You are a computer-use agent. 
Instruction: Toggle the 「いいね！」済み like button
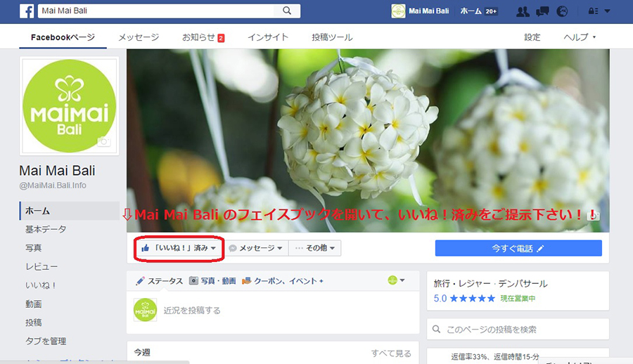178,248
